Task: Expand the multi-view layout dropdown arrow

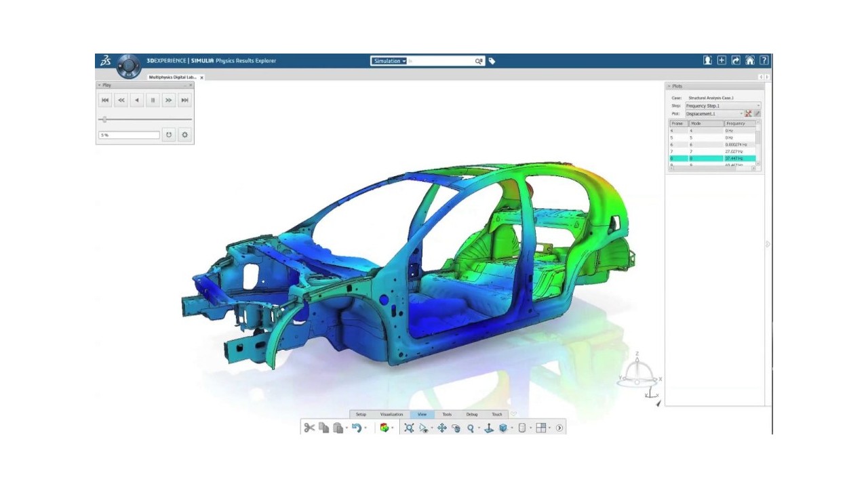Action: (x=549, y=428)
